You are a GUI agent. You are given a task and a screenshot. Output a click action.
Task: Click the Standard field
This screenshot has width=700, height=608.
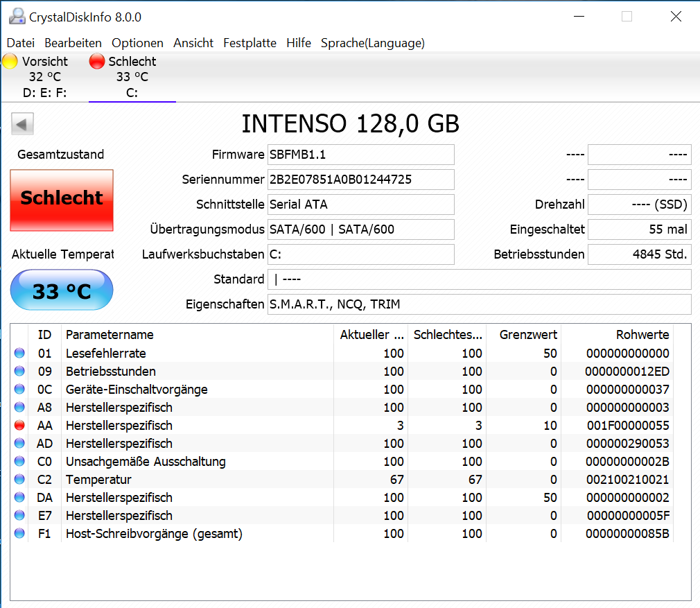[480, 279]
